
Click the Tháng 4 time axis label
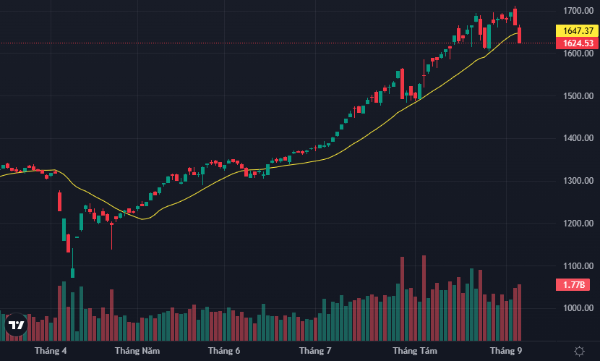51,351
